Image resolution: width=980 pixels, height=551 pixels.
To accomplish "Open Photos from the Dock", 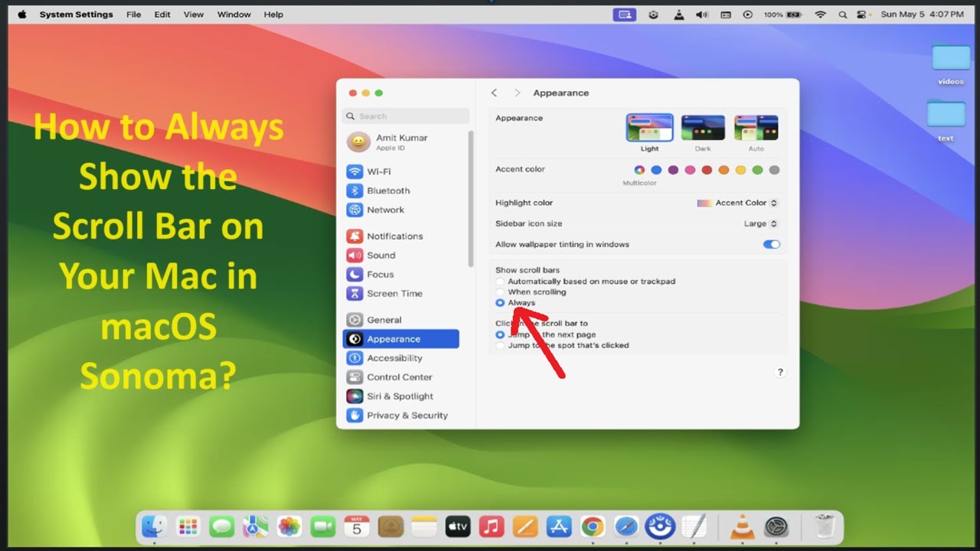I will [289, 526].
